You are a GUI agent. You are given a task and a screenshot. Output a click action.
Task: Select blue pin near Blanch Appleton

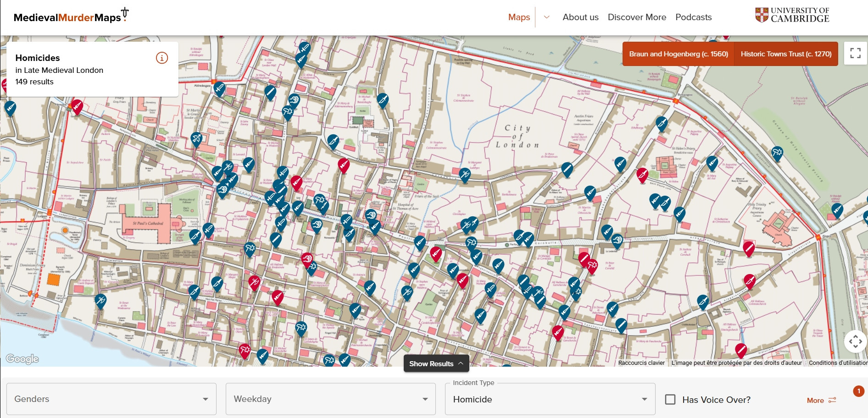[x=703, y=302]
